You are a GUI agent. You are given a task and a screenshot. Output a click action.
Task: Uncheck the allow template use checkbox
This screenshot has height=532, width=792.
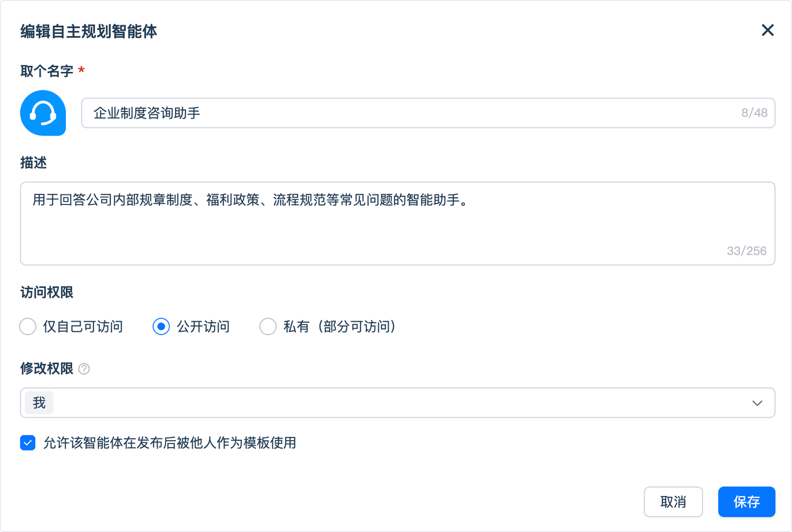[28, 443]
